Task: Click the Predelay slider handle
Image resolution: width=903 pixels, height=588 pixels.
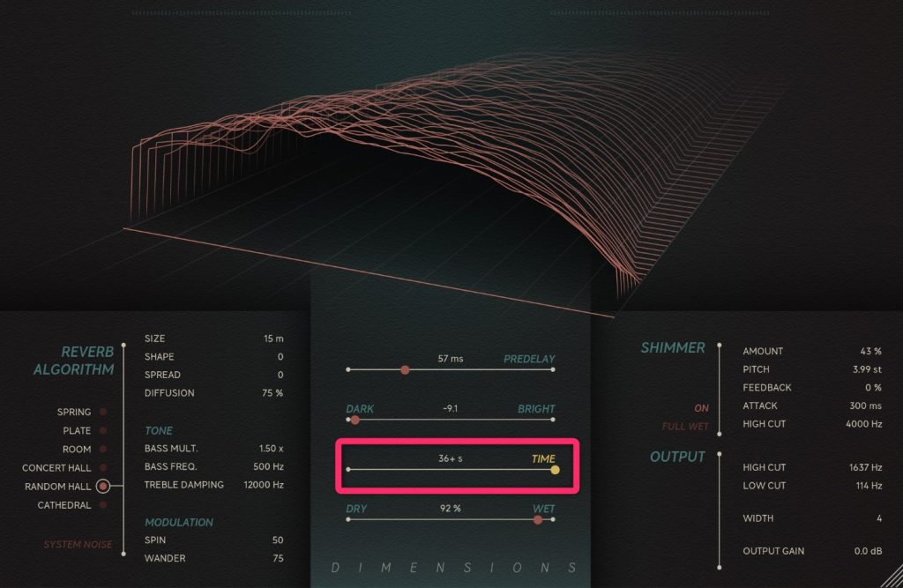Action: (x=405, y=370)
